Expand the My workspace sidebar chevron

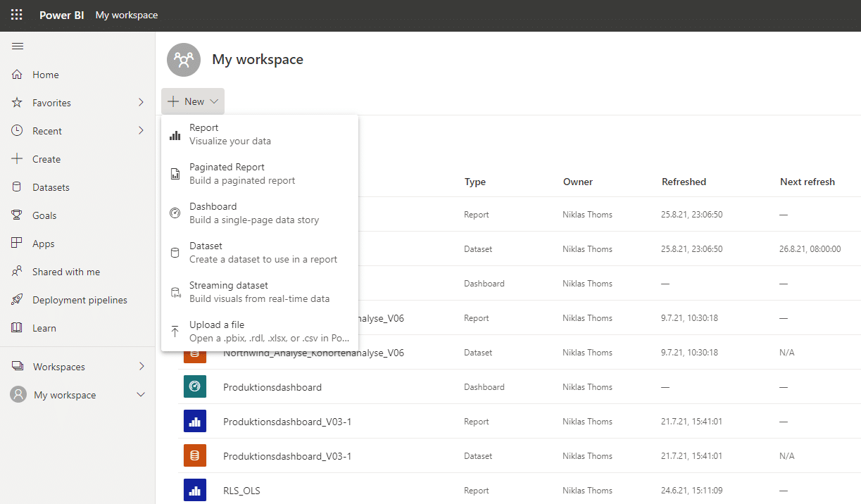click(141, 395)
